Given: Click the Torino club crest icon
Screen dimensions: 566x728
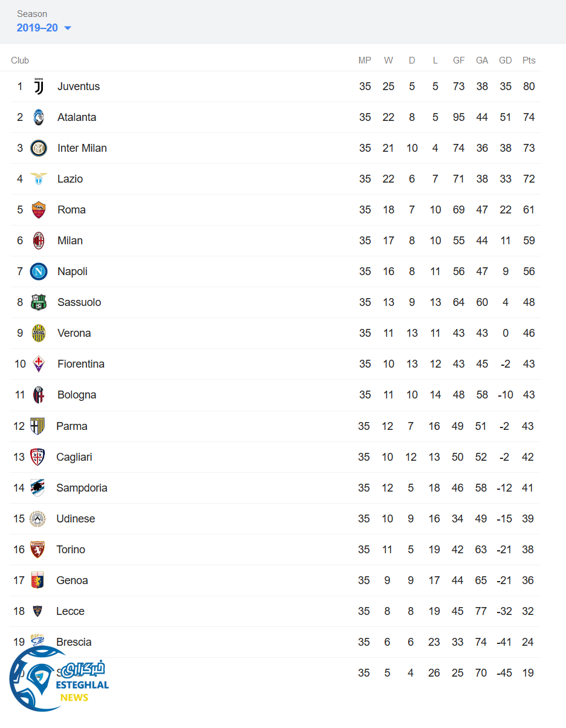Looking at the screenshot, I should (x=37, y=550).
